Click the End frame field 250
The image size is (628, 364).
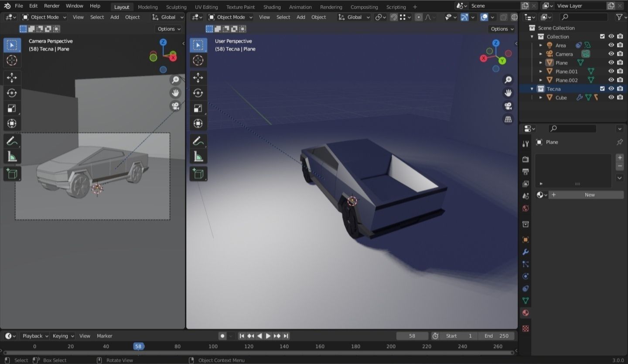coord(496,336)
